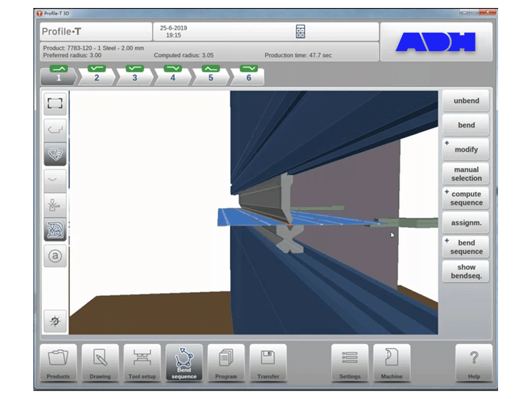Click the fit-to-screen frame icon
The image size is (532, 399).
pos(55,103)
